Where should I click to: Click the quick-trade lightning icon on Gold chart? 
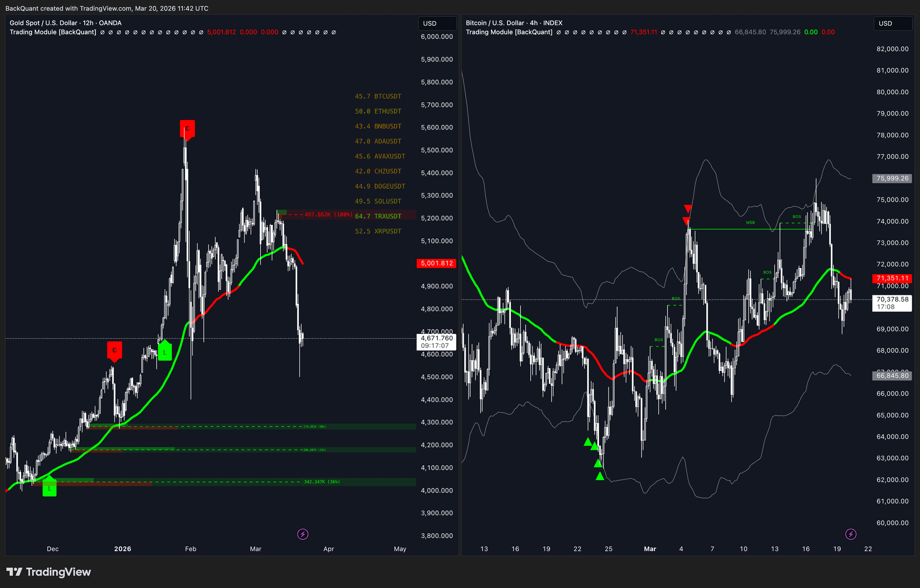[302, 534]
